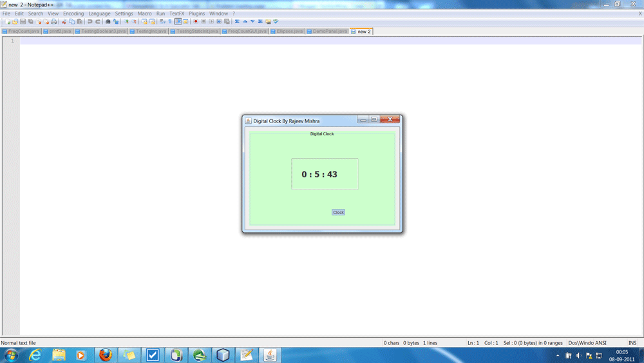Open the TextFX menu
Image resolution: width=644 pixels, height=363 pixels.
click(x=177, y=14)
